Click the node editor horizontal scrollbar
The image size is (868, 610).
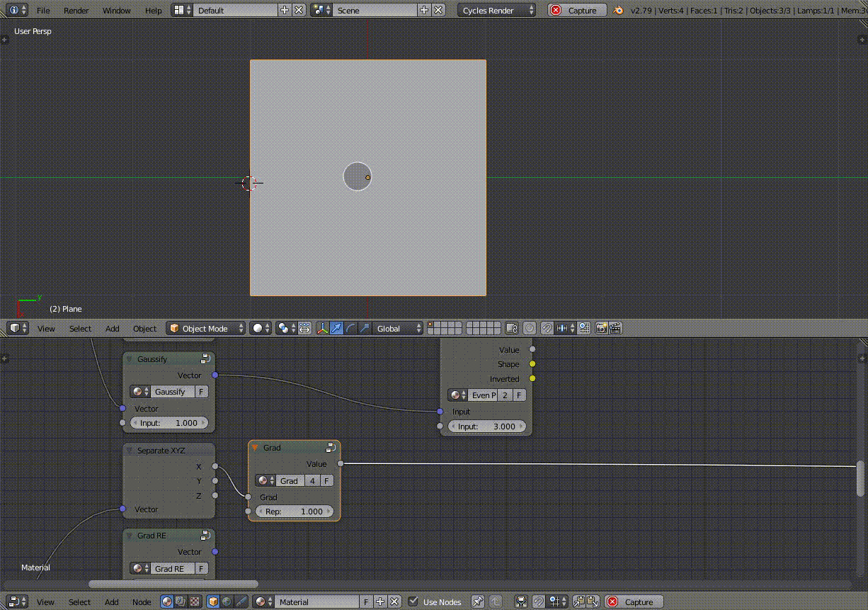173,584
